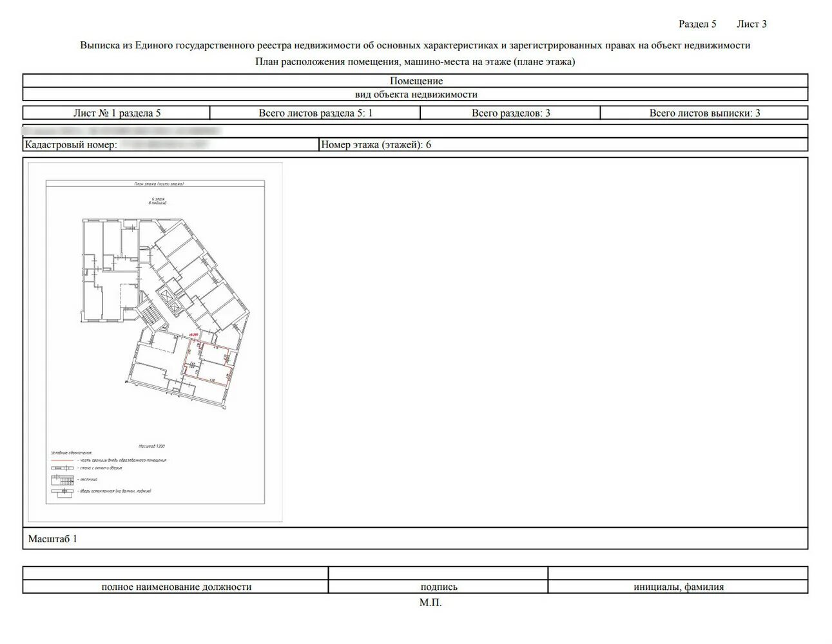
Task: Click the 'Масштаб 1' row
Action: pyautogui.click(x=416, y=538)
